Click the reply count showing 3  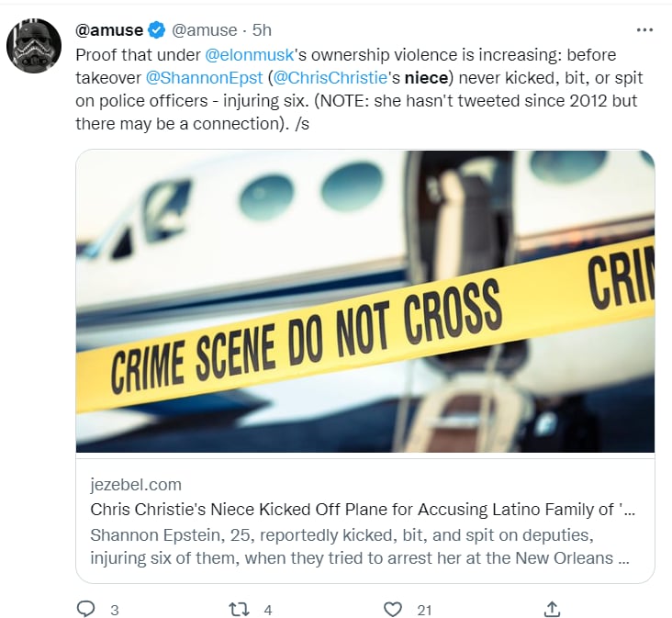(115, 611)
